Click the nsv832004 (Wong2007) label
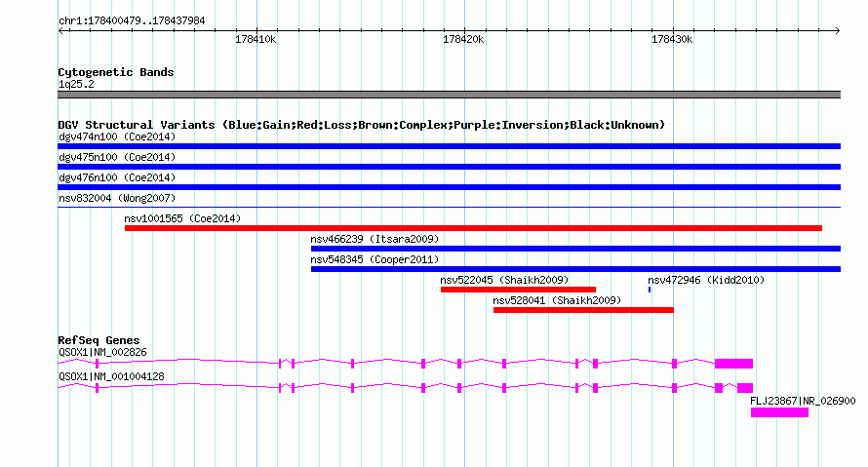The image size is (868, 467). 117,198
